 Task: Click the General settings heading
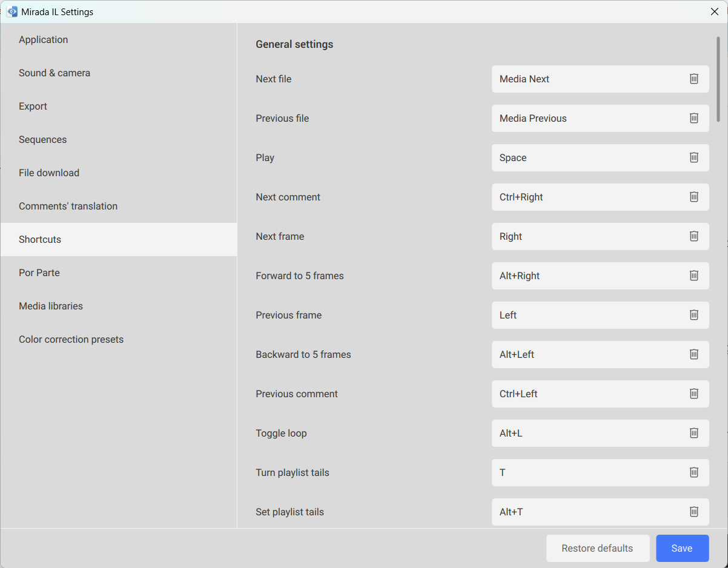point(294,44)
